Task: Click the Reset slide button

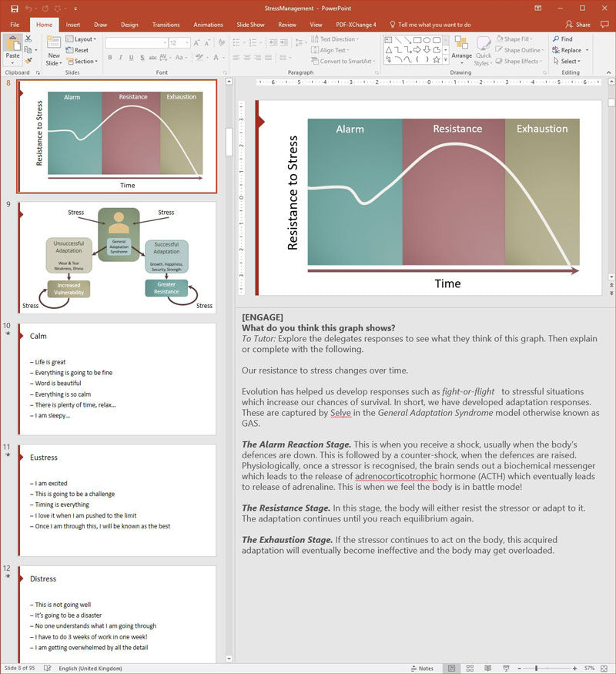Action: click(77, 50)
